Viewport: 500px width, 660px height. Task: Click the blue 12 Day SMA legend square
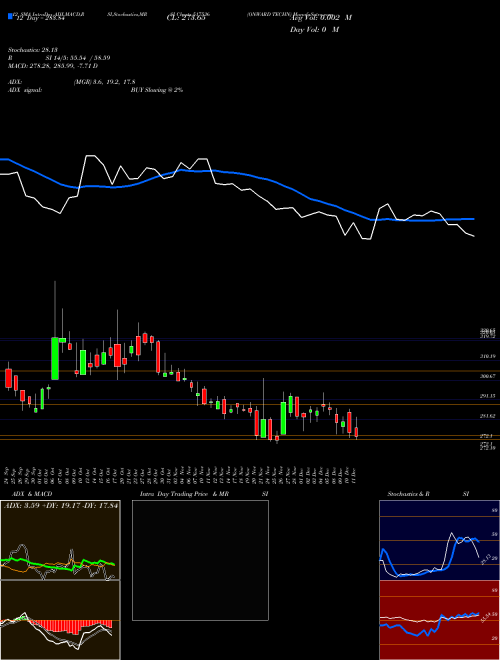(x=10, y=16)
